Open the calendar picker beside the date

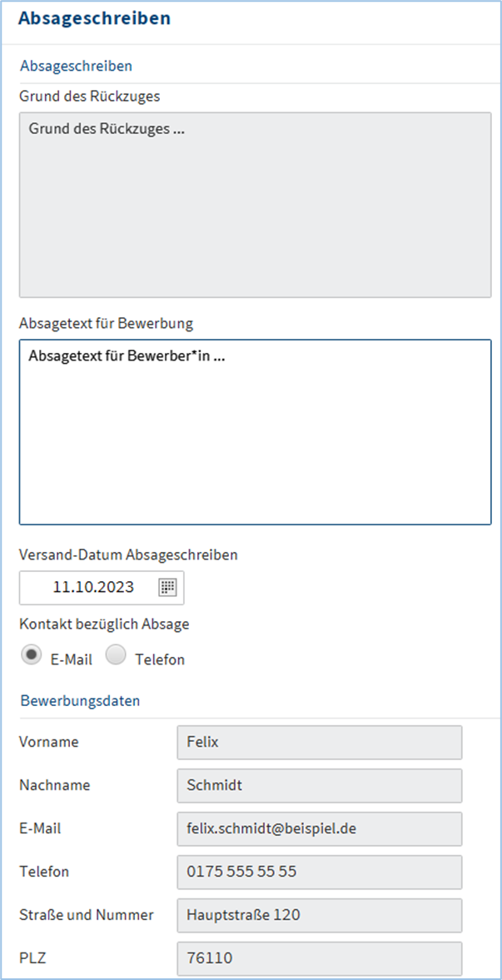(167, 587)
